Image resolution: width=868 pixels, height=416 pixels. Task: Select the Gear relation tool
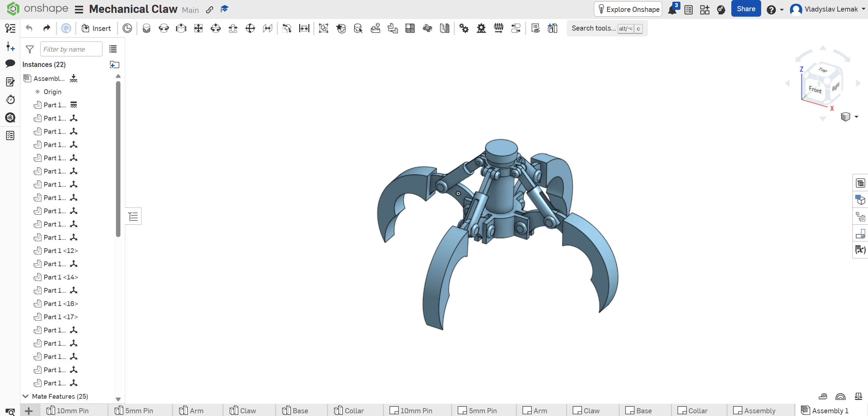464,29
